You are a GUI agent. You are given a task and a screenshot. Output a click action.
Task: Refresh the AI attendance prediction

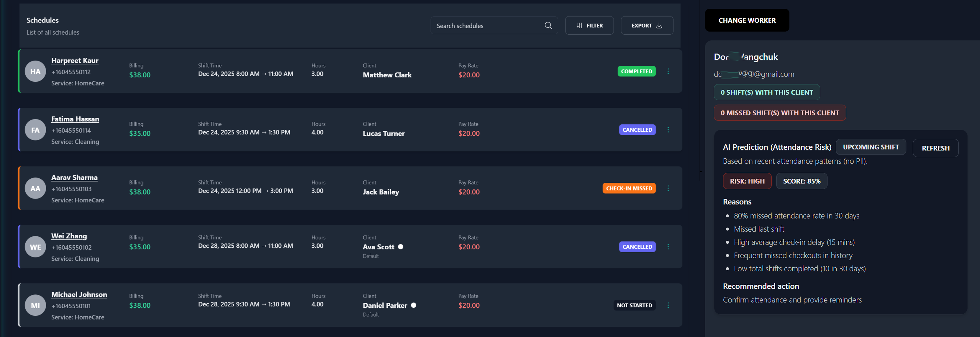[935, 148]
